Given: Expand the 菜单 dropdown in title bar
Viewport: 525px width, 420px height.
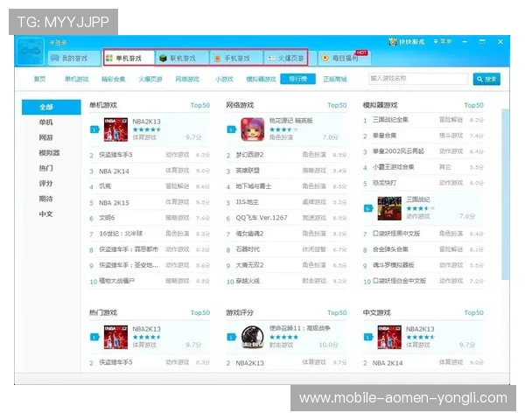Looking at the screenshot, I should [x=442, y=41].
